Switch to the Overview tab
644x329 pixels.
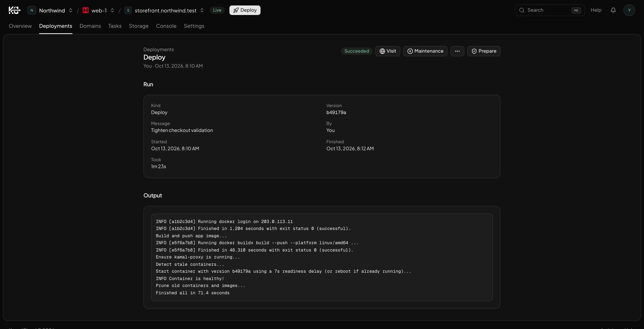(20, 26)
